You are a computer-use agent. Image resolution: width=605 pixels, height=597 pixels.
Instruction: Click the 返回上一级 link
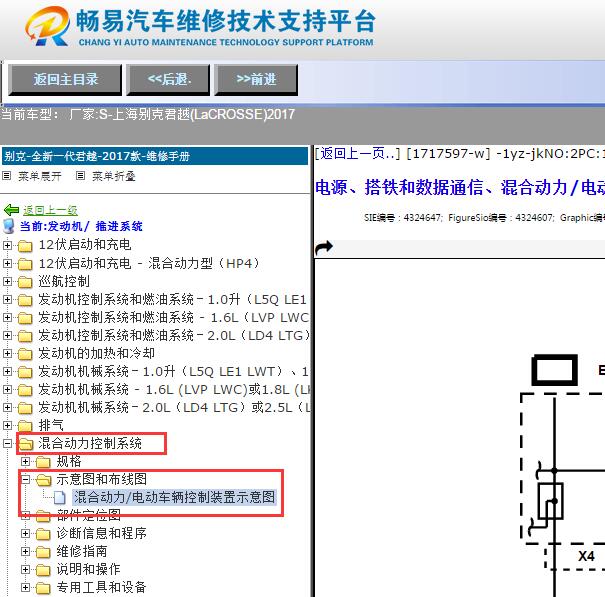click(x=50, y=210)
